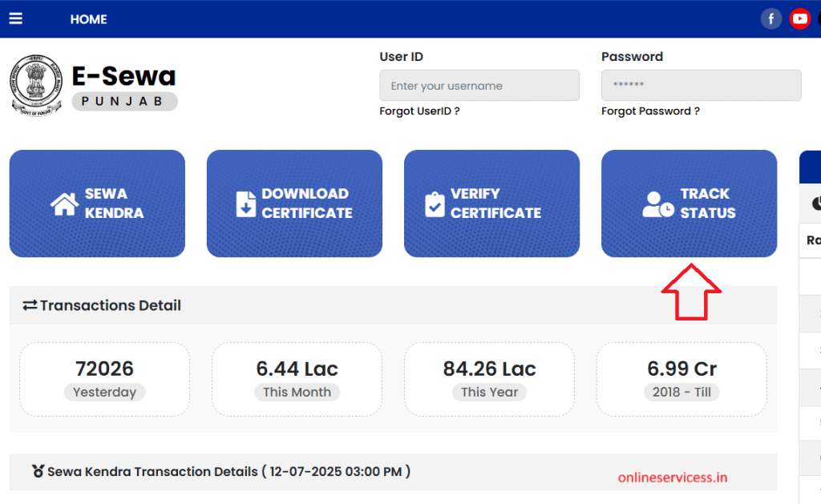
Task: Select the 6.99 Cr value
Action: 681,369
